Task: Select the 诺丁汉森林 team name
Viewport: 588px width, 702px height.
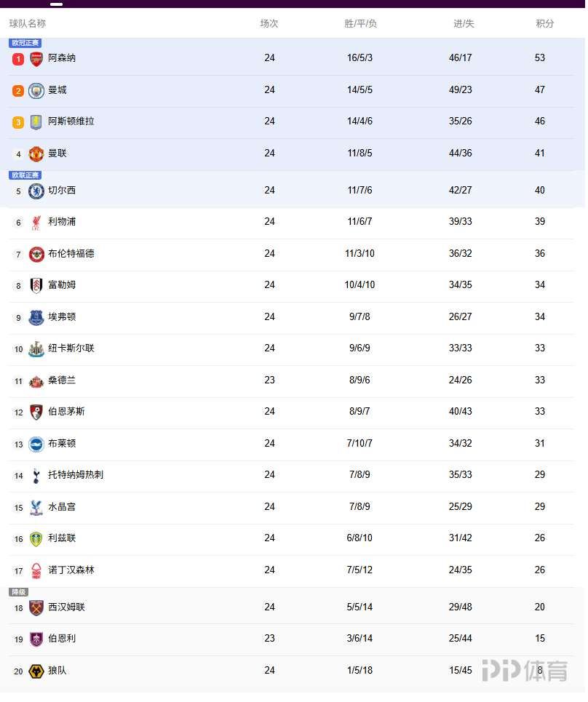Action: tap(71, 570)
